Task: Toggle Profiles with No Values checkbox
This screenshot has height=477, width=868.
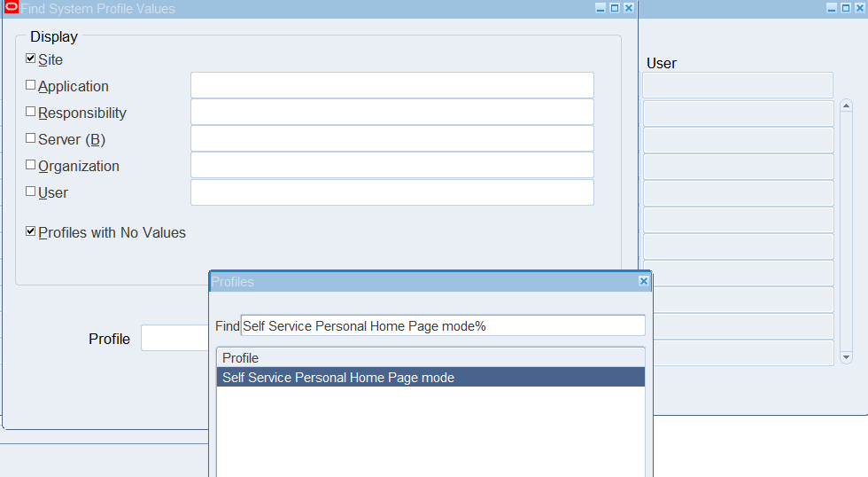Action: pos(30,231)
